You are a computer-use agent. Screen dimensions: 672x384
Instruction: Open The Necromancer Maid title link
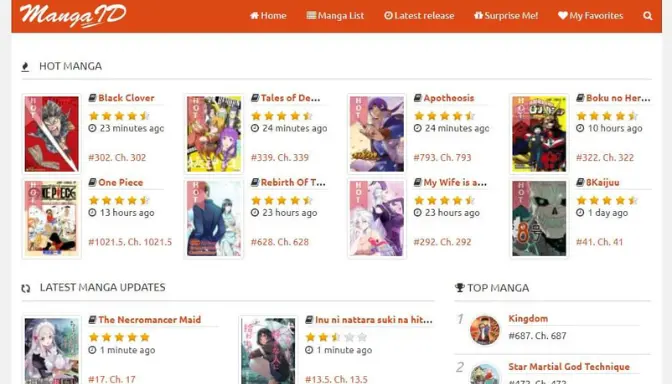pyautogui.click(x=150, y=319)
